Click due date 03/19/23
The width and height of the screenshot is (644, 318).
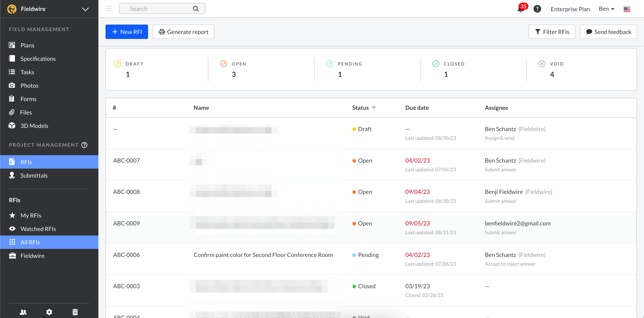coord(417,286)
